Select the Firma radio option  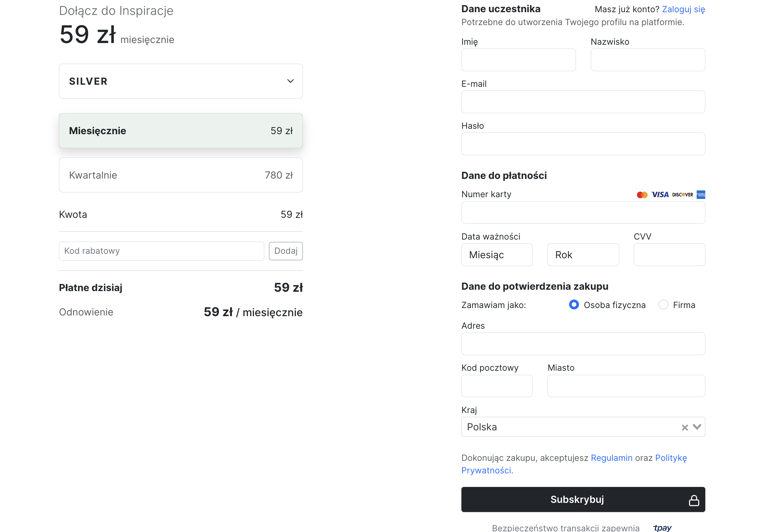pyautogui.click(x=663, y=305)
